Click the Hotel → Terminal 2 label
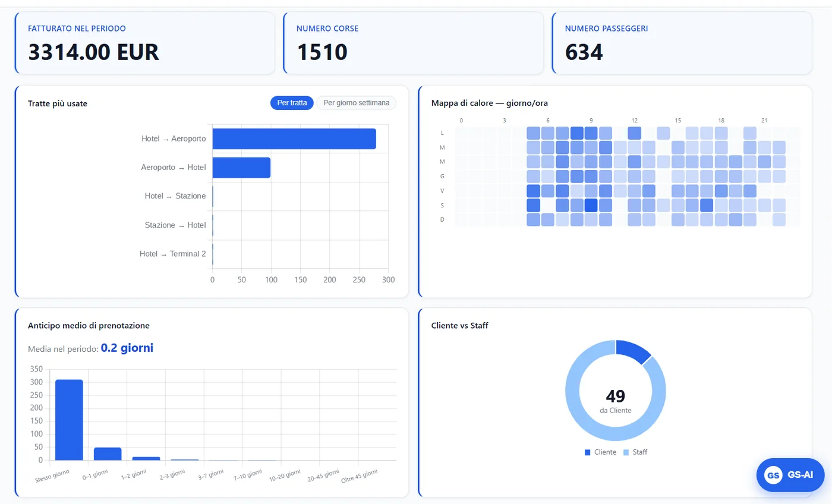 tap(172, 254)
